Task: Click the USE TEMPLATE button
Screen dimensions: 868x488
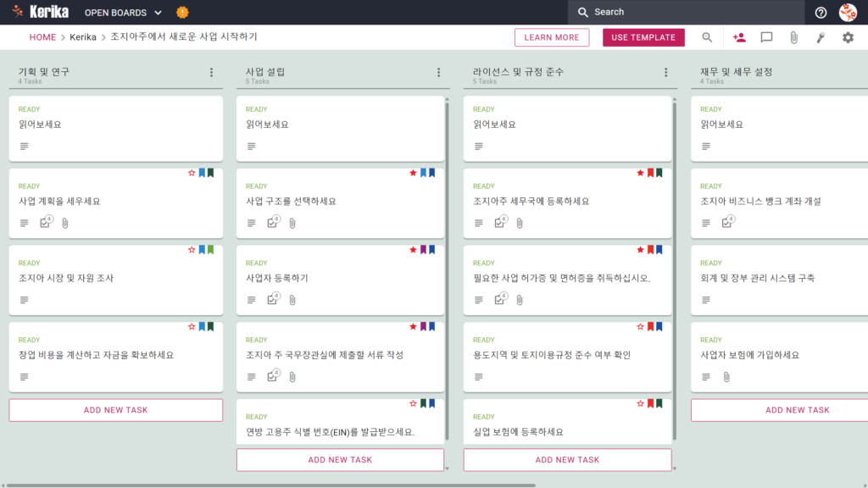Action: click(643, 37)
